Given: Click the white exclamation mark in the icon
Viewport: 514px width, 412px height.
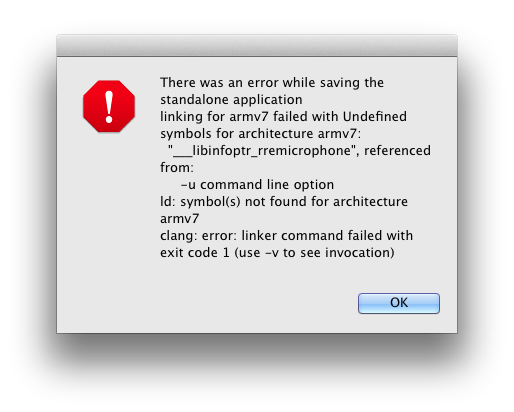Looking at the screenshot, I should pyautogui.click(x=109, y=107).
